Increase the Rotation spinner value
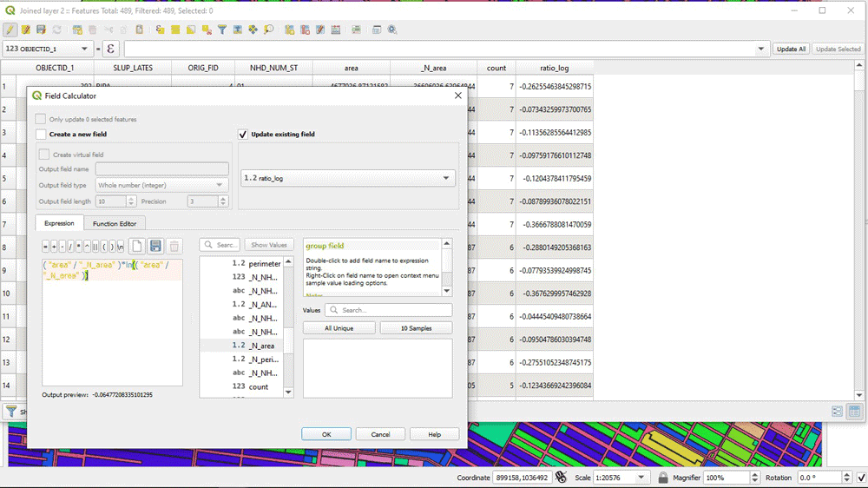 pos(846,475)
